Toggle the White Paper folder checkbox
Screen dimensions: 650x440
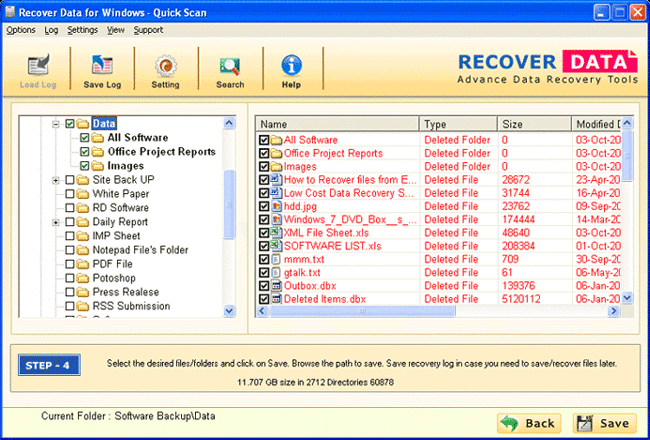pos(70,194)
